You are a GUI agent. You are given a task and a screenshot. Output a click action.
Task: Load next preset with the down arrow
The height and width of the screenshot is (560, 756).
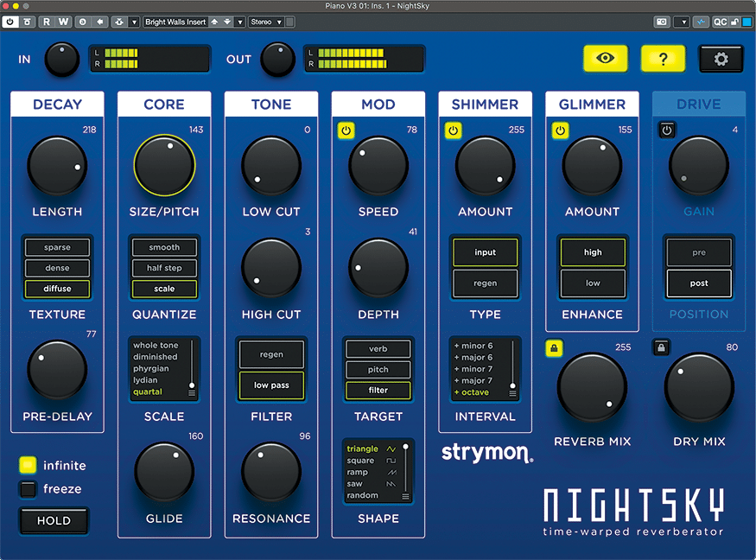pos(226,22)
